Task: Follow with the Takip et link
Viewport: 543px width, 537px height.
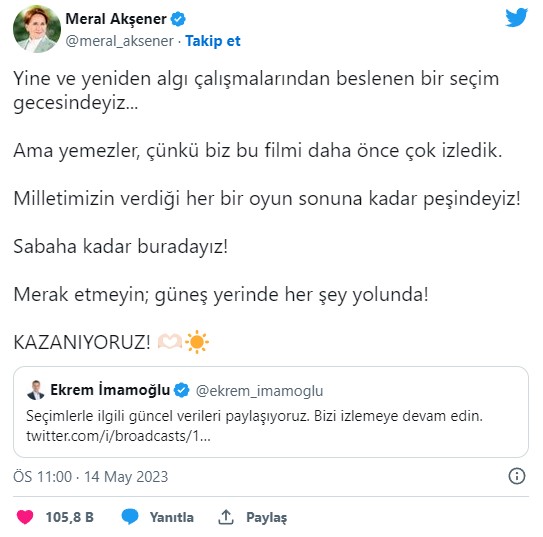Action: pyautogui.click(x=213, y=41)
